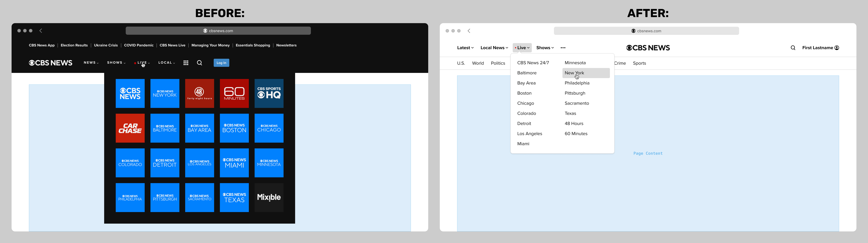Go back using light browser's back arrow
The height and width of the screenshot is (243, 868).
[469, 31]
